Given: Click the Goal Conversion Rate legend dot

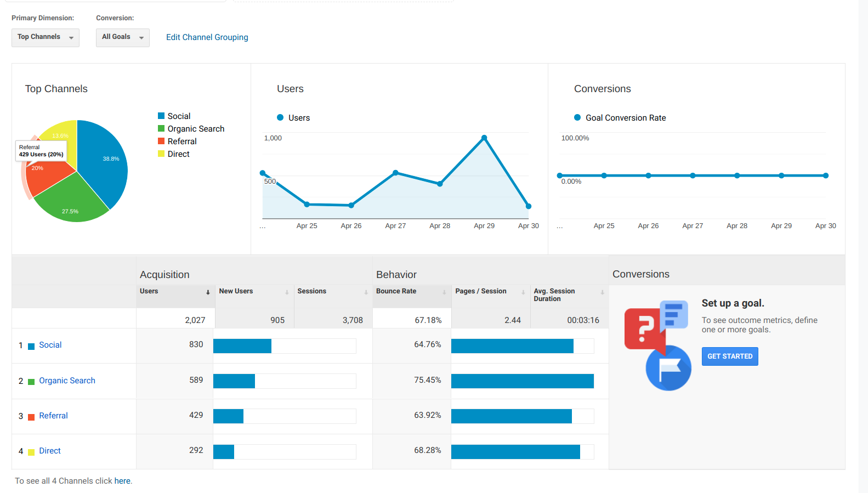Looking at the screenshot, I should tap(577, 117).
